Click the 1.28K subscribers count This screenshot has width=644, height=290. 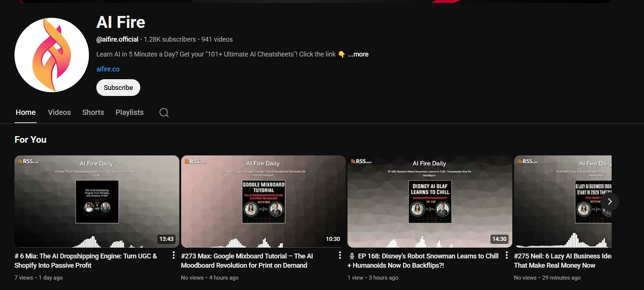[170, 39]
